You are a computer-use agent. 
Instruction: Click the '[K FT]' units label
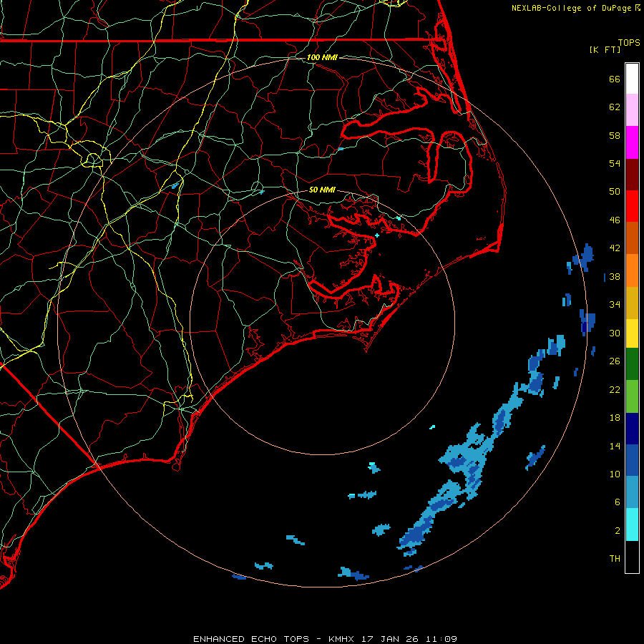tap(605, 49)
